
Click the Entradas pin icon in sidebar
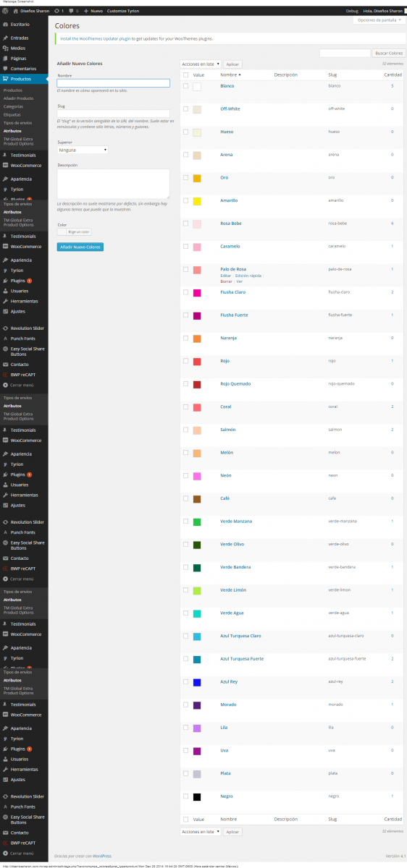(x=6, y=37)
